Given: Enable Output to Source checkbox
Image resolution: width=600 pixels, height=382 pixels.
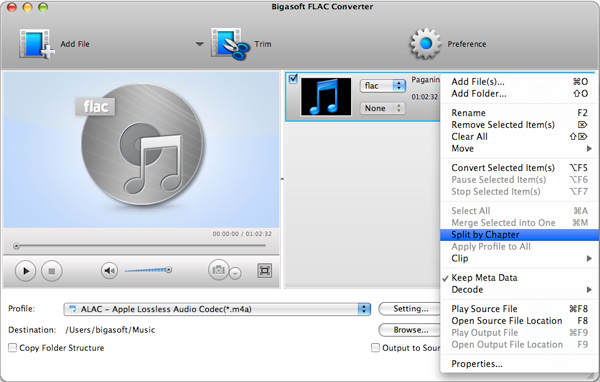Looking at the screenshot, I should [x=375, y=348].
